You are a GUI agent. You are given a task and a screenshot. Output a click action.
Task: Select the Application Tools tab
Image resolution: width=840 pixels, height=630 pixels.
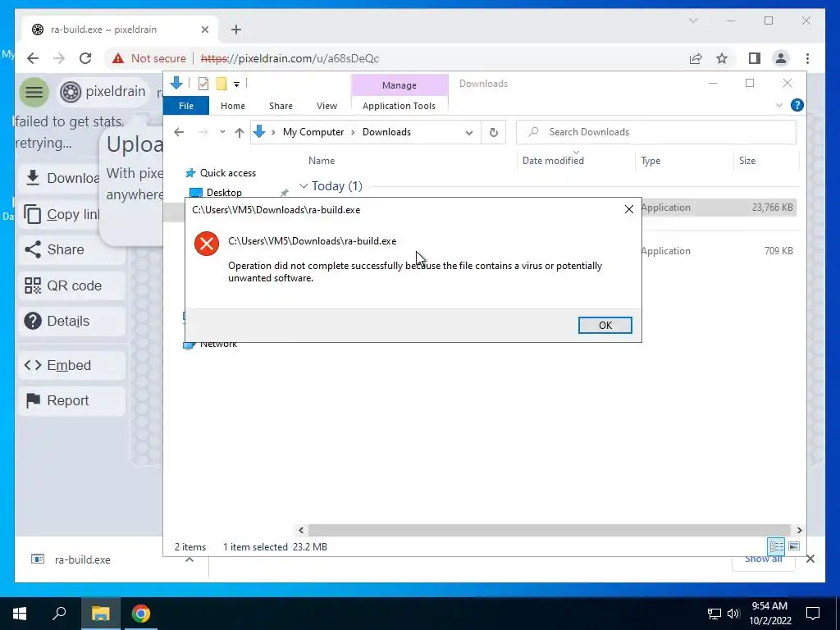click(x=399, y=106)
